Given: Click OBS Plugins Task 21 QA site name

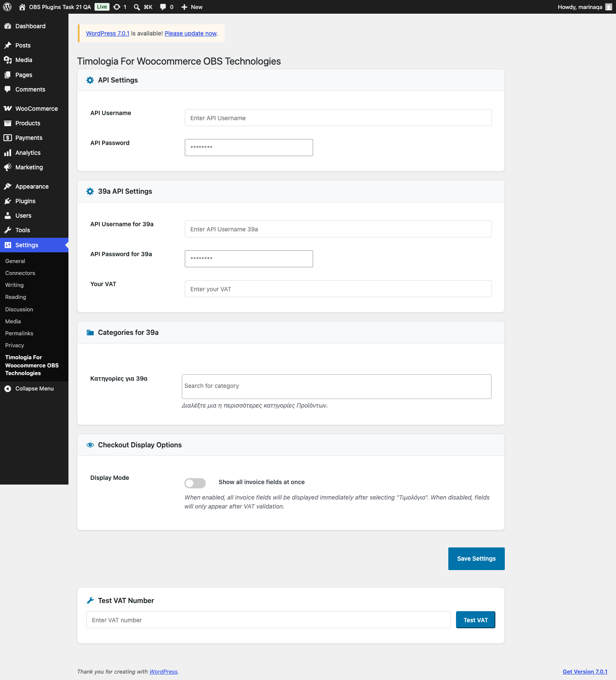Looking at the screenshot, I should pyautogui.click(x=60, y=7).
